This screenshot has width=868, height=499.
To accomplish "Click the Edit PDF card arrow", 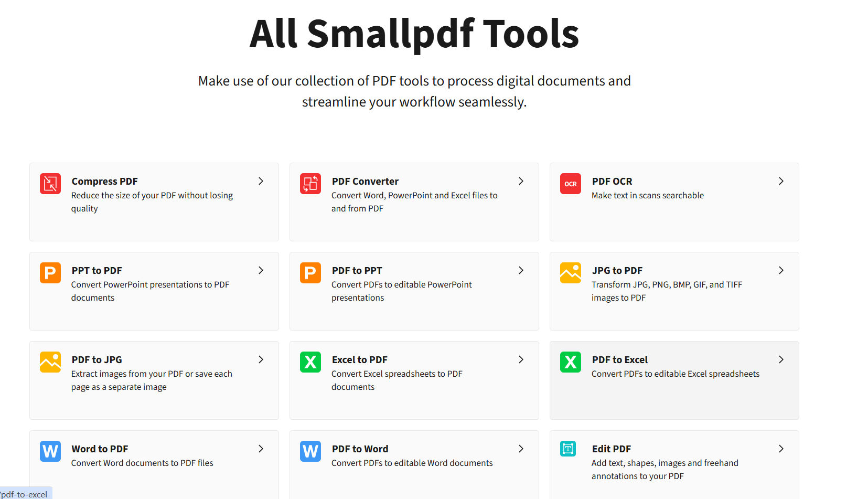I will [781, 449].
